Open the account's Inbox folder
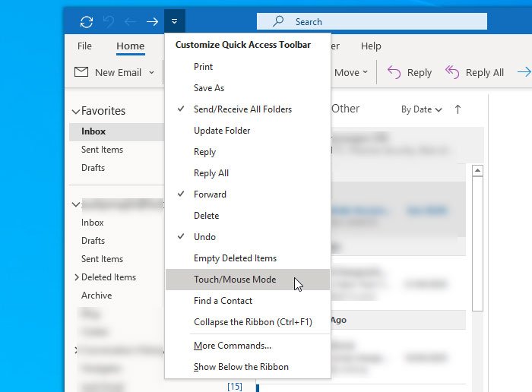Screen dimensions: 532x392 [92, 223]
